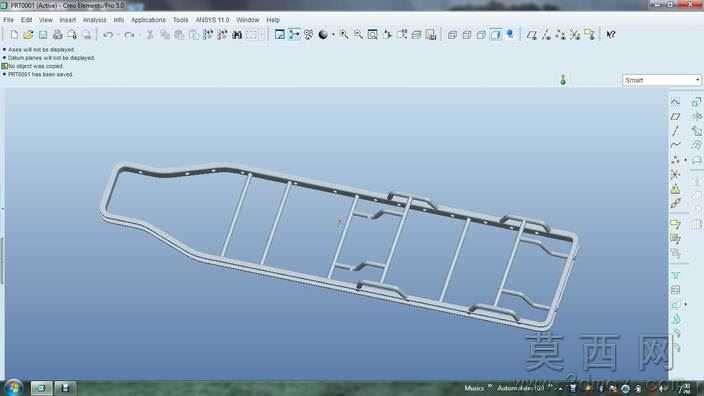This screenshot has height=396, width=704.
Task: Open the ANSYS 11.0 menu
Action: (212, 20)
